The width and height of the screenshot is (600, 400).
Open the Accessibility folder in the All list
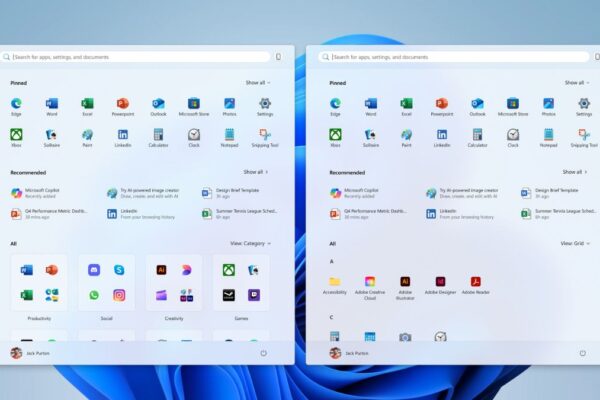point(335,283)
